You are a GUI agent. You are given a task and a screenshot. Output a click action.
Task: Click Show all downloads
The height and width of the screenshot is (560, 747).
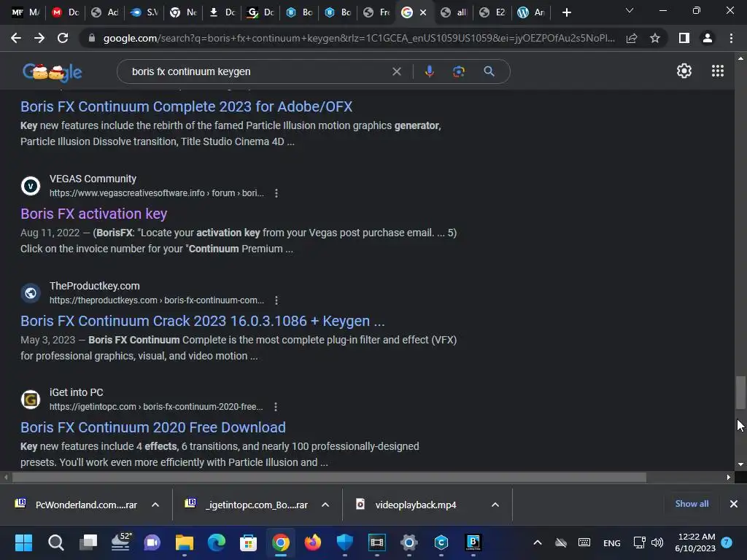point(692,504)
